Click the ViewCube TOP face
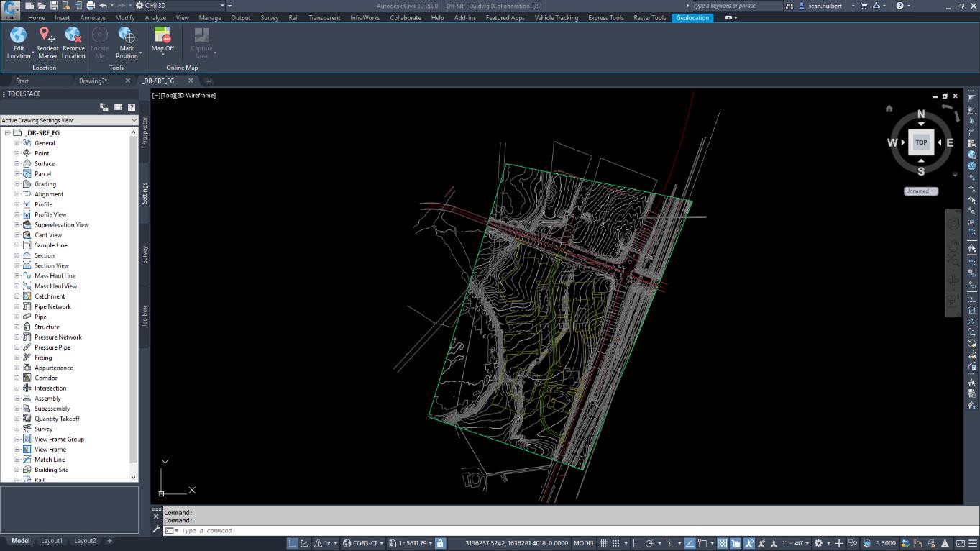Image resolution: width=980 pixels, height=551 pixels. (921, 142)
